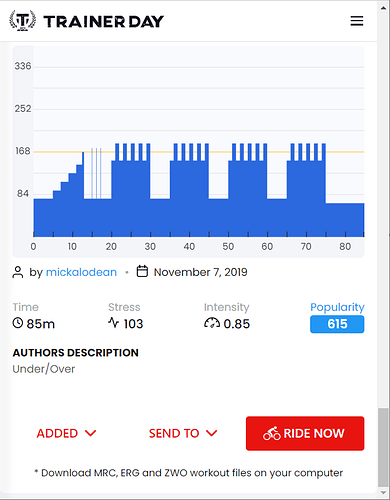Click the cyclist icon in Ride Now
Screen dimensions: 390x500
click(272, 433)
